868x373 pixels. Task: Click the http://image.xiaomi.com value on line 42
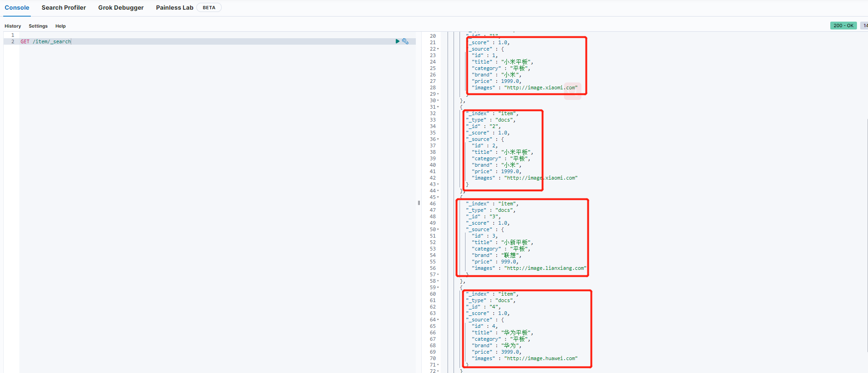coord(540,178)
